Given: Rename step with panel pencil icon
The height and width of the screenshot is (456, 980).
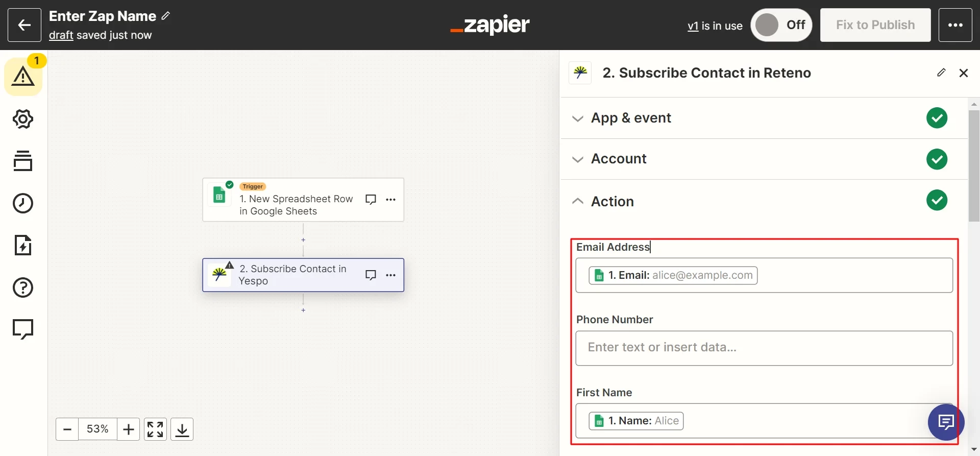Looking at the screenshot, I should 941,73.
